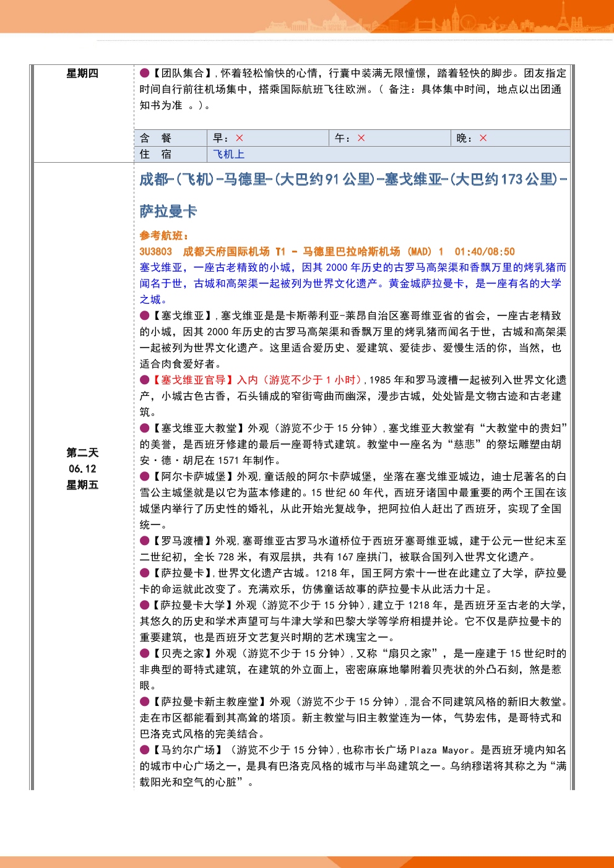The height and width of the screenshot is (868, 614).
Task: Click the 第二天 label in the left column
Action: (82, 452)
